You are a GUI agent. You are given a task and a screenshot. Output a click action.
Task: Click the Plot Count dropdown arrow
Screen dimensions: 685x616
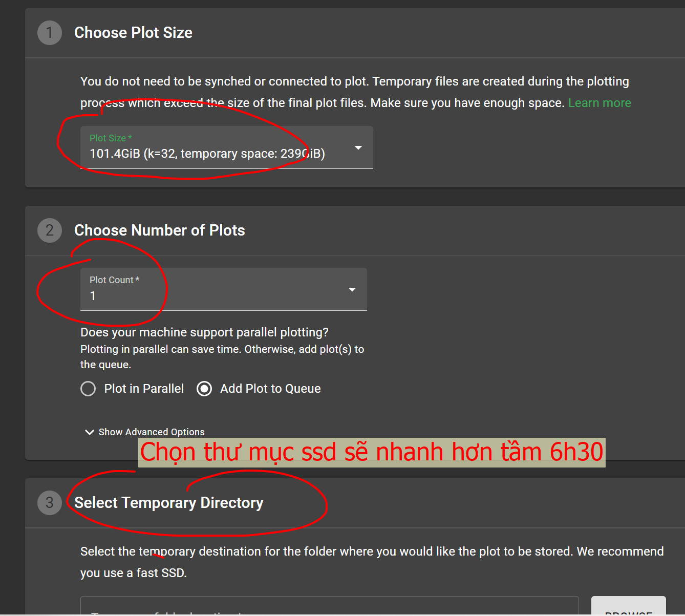pos(352,290)
